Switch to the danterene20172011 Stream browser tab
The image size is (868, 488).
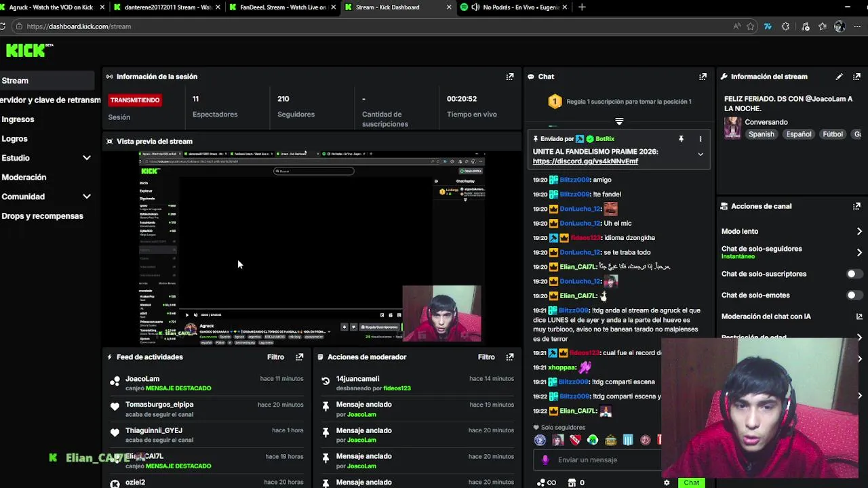point(168,7)
